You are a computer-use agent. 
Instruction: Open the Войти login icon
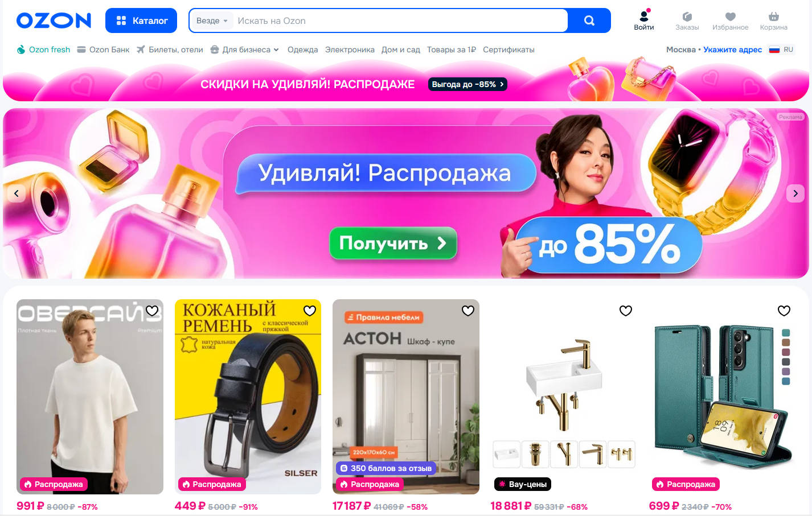coord(644,20)
